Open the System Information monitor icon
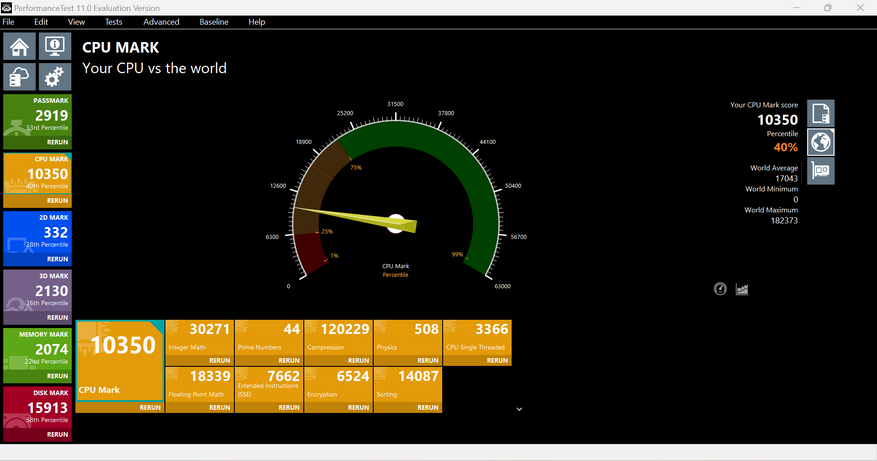 tap(55, 46)
